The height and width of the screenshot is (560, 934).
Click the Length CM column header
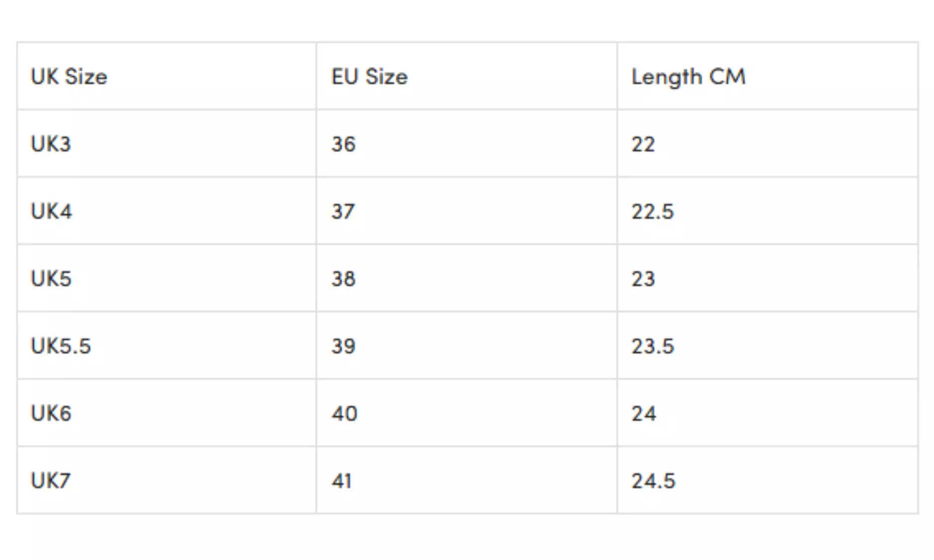(x=688, y=77)
